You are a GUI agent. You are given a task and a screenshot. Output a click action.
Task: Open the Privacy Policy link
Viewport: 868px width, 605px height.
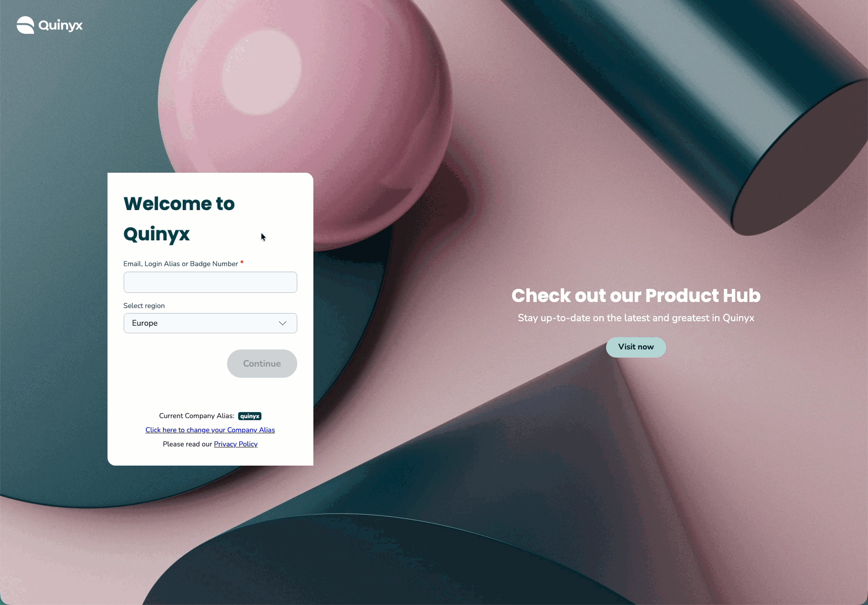[236, 444]
